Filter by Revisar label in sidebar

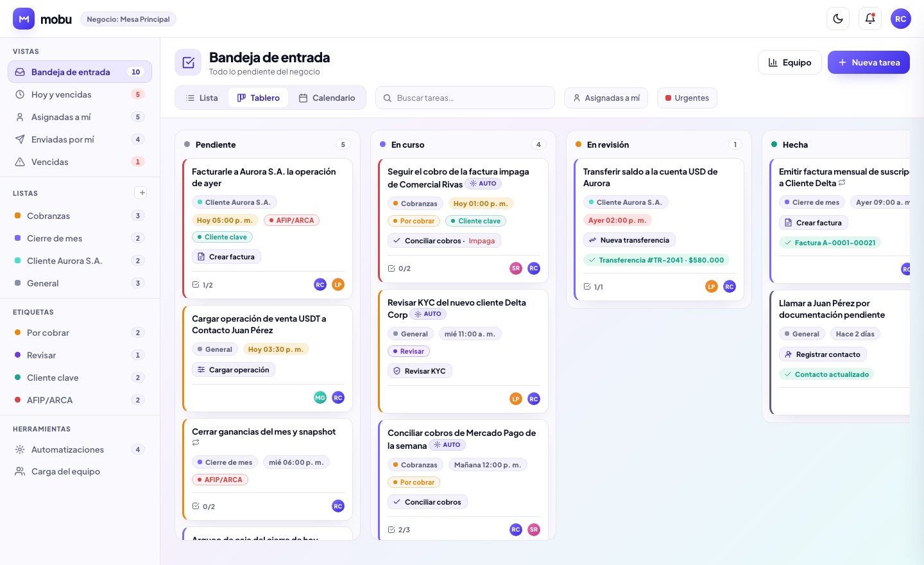pos(80,355)
